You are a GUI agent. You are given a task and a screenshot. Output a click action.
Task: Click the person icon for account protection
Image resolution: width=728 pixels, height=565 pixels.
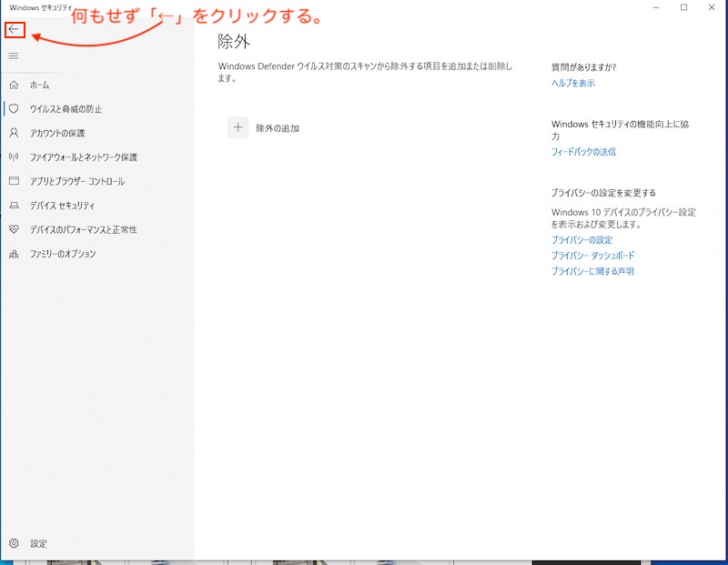14,133
